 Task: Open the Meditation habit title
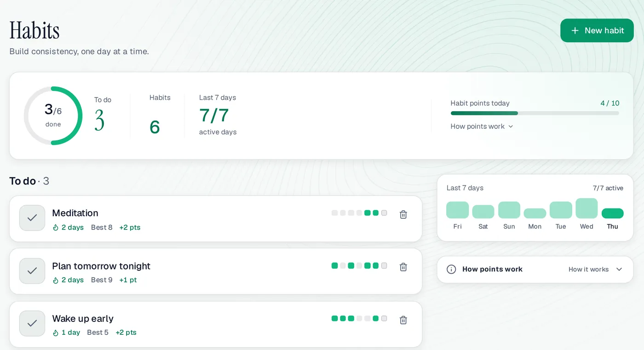[75, 213]
